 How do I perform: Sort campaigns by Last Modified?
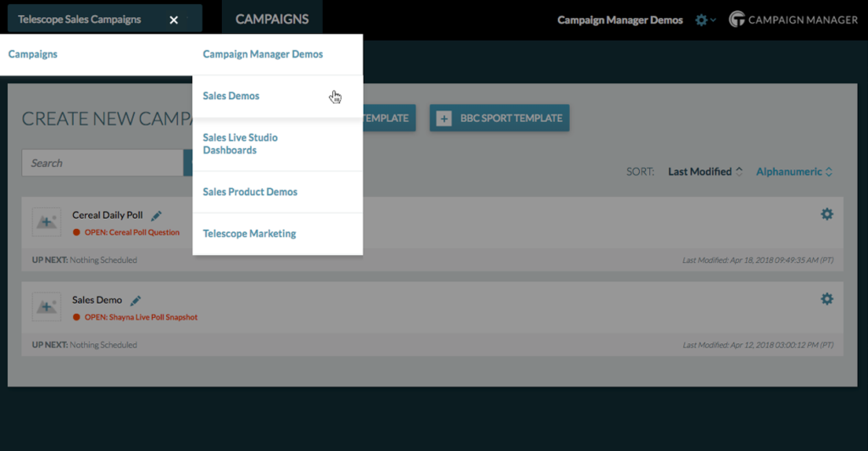tap(704, 171)
